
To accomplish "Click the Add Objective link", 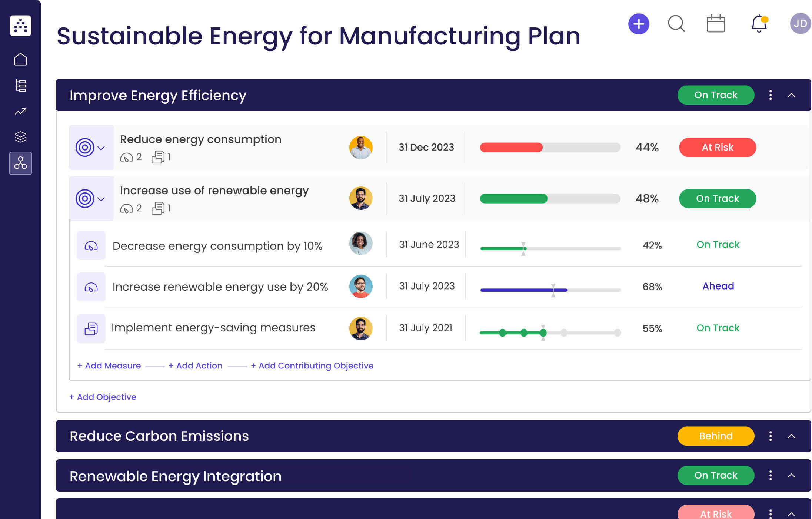I will (103, 397).
